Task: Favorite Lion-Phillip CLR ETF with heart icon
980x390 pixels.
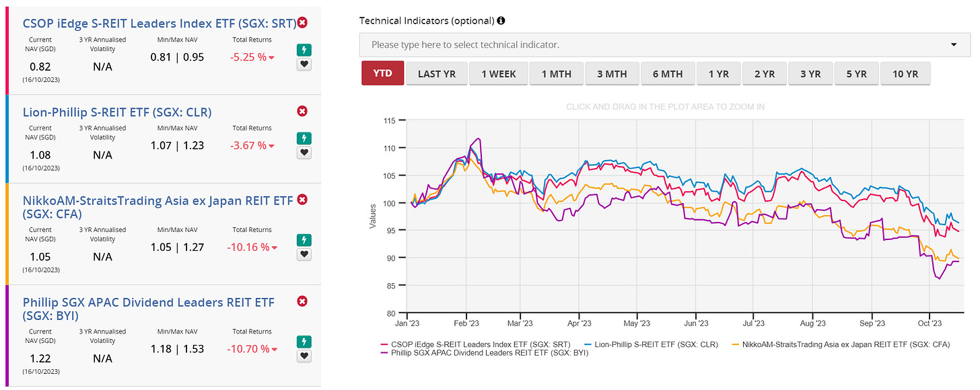Action: click(303, 153)
